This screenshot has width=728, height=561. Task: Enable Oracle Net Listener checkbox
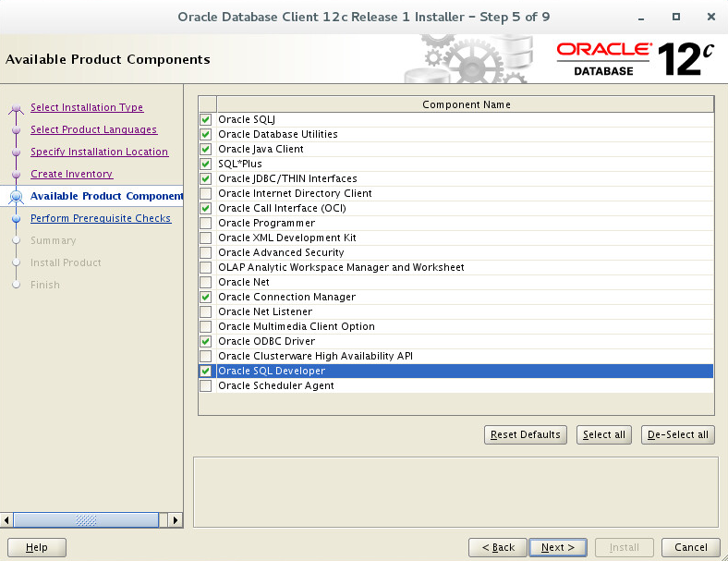(x=206, y=311)
